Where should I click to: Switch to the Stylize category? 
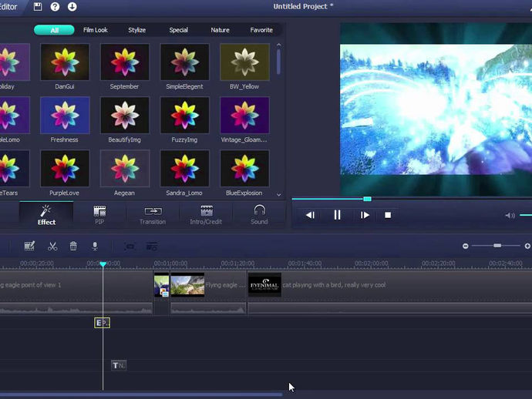(136, 30)
